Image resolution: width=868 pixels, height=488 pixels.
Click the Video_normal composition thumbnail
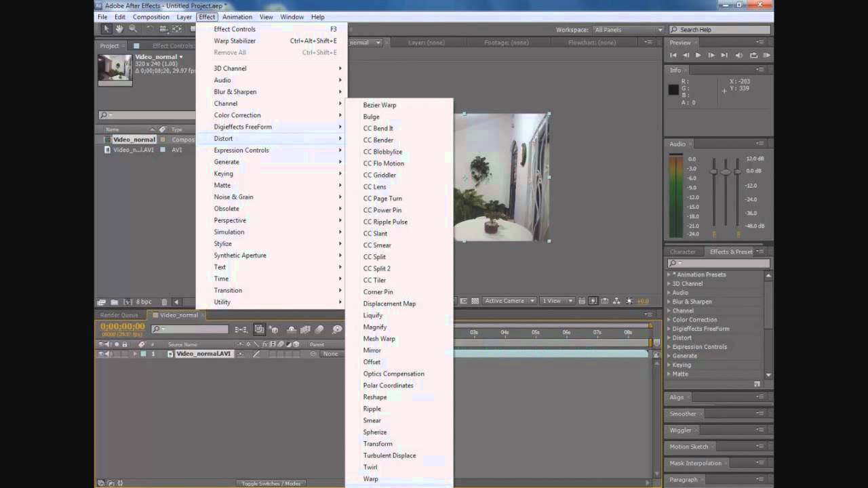[115, 68]
